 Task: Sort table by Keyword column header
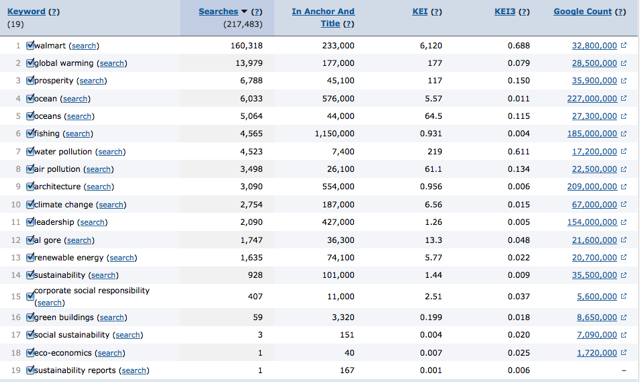26,11
